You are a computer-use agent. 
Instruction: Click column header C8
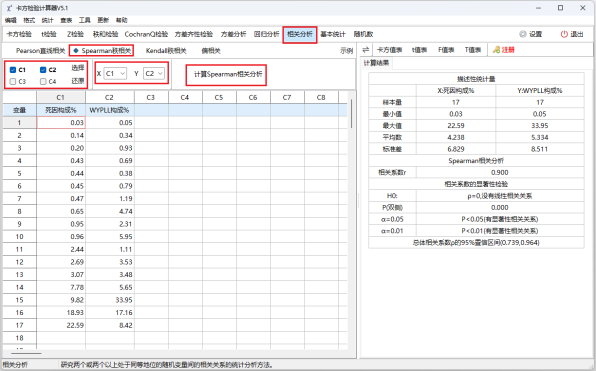(x=321, y=98)
